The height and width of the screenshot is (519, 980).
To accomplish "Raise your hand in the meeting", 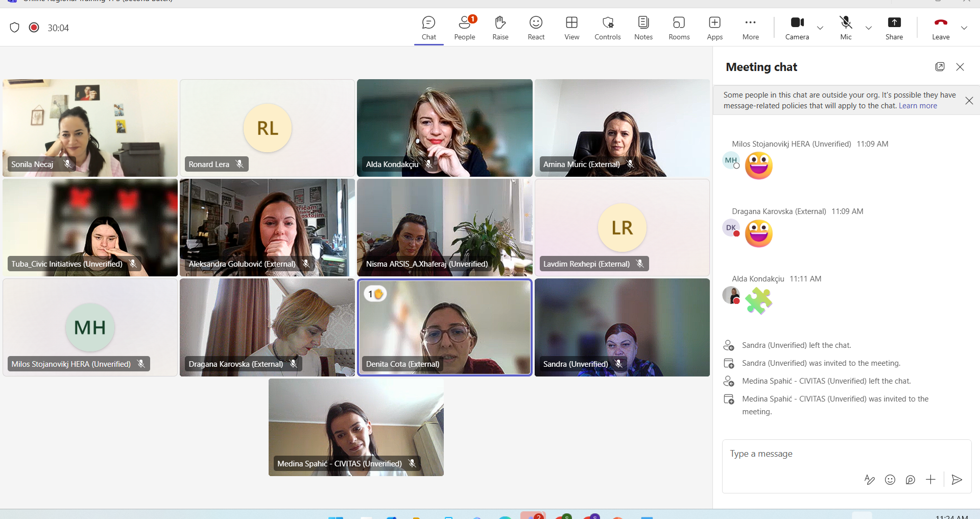I will click(x=500, y=28).
